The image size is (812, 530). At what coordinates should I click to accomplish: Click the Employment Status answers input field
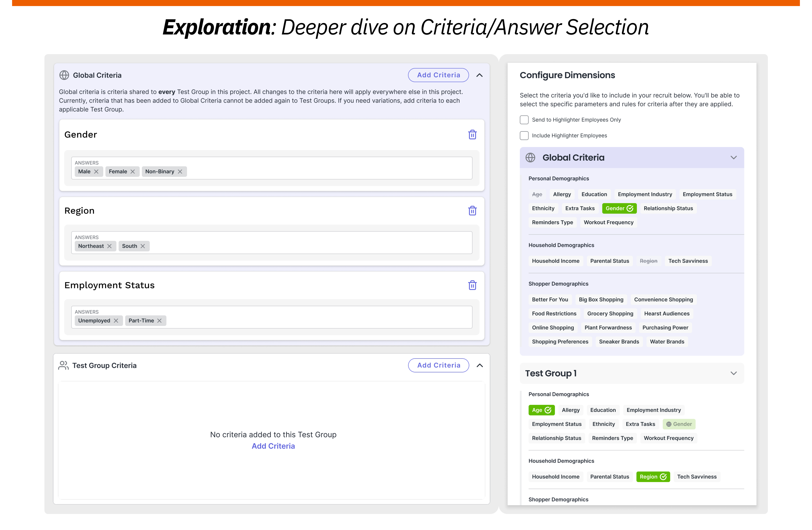(272, 317)
